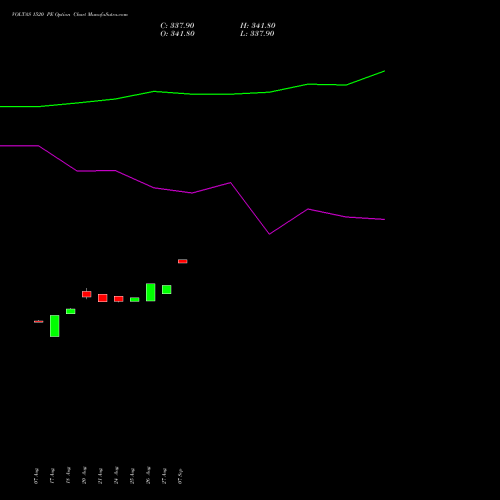Click the high price value H: 341.80

tap(258, 26)
